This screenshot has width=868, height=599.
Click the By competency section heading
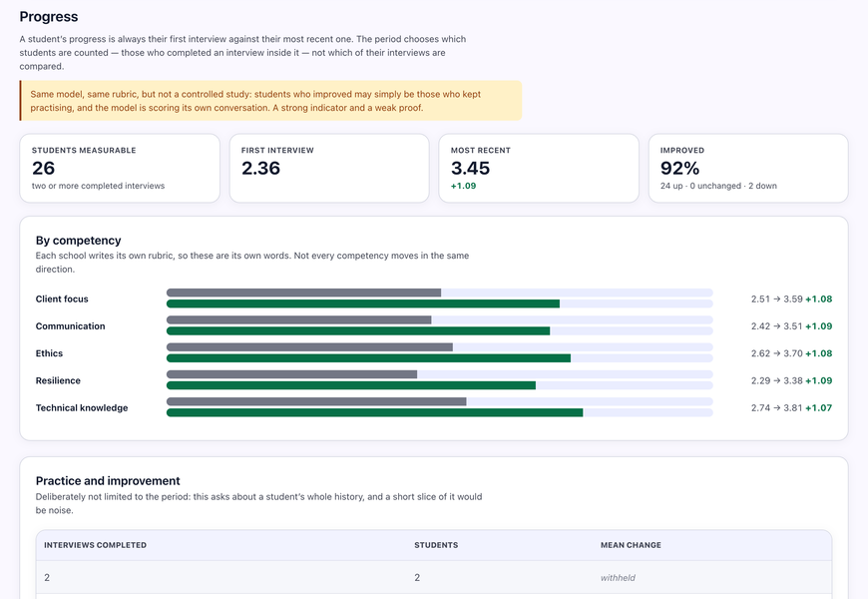78,241
